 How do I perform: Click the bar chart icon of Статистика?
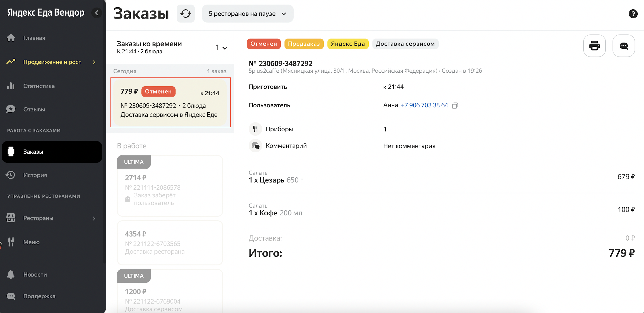11,86
